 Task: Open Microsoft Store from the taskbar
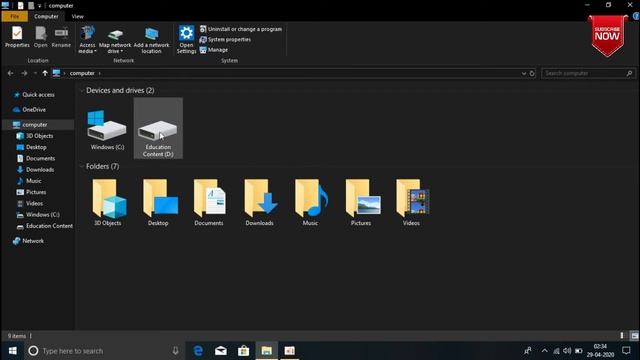[244, 351]
